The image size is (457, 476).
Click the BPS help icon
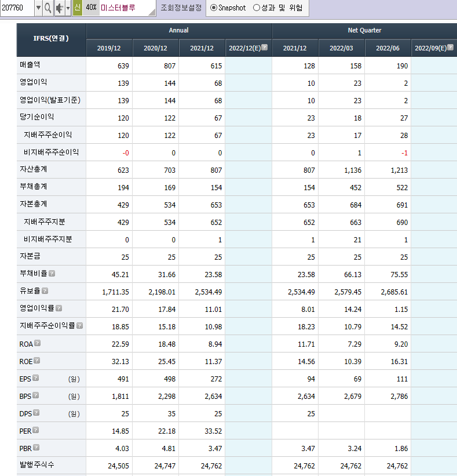35,395
